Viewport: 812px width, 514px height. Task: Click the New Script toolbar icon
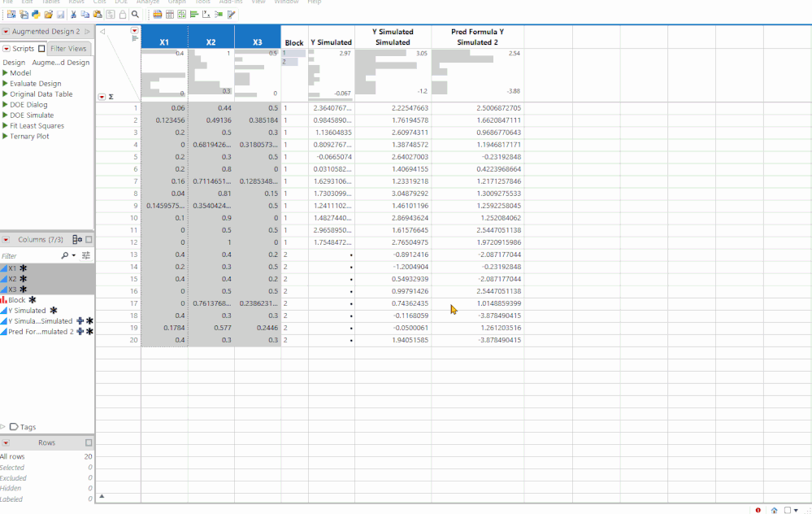tap(24, 15)
